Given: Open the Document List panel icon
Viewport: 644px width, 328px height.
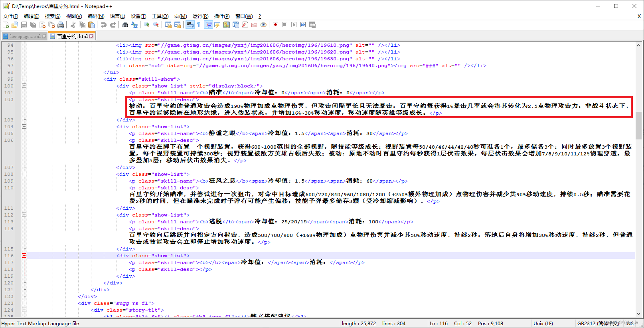Looking at the screenshot, I should click(236, 25).
